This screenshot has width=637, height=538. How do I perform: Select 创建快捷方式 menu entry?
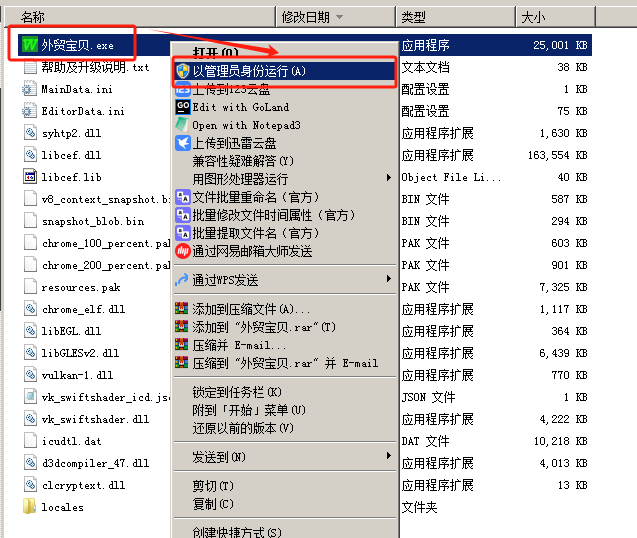[x=236, y=532]
